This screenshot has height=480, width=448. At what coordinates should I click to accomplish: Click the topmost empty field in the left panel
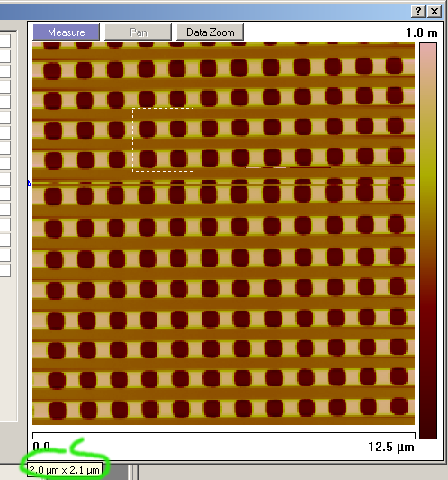pyautogui.click(x=5, y=41)
